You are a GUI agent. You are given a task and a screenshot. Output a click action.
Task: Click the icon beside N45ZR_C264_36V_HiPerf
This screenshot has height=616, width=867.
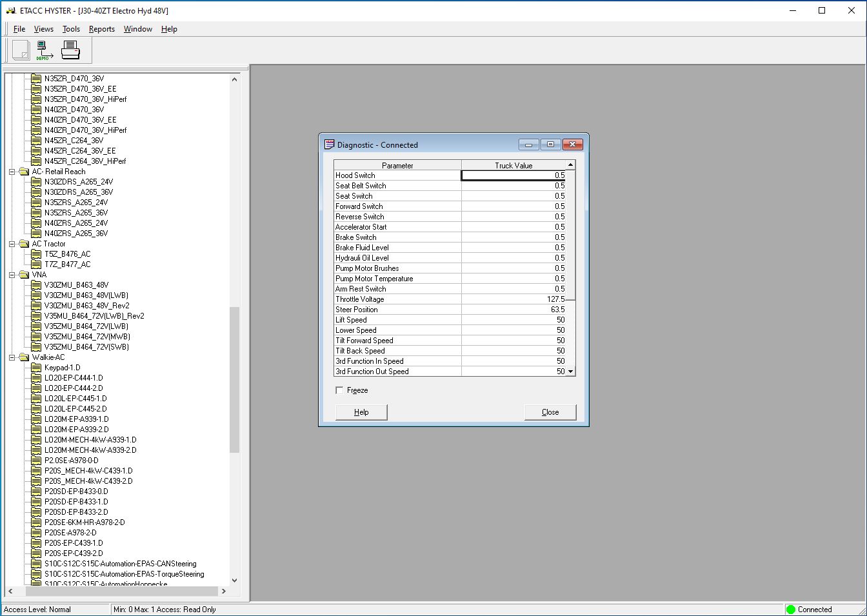(37, 161)
